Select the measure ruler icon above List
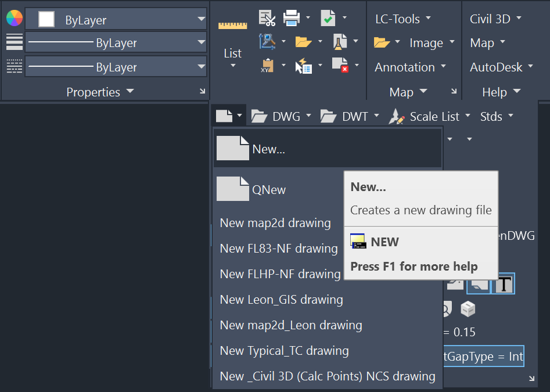 click(x=232, y=25)
